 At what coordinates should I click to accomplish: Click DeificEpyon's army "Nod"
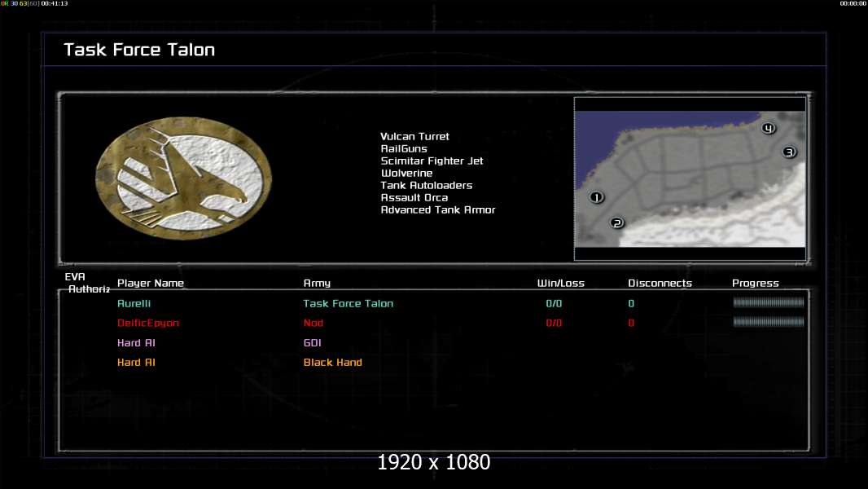pos(313,323)
